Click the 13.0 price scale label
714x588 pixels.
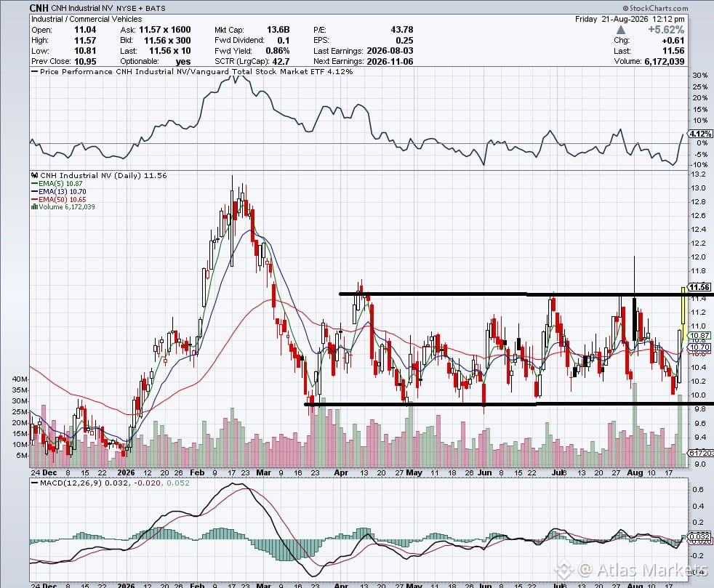coord(699,188)
